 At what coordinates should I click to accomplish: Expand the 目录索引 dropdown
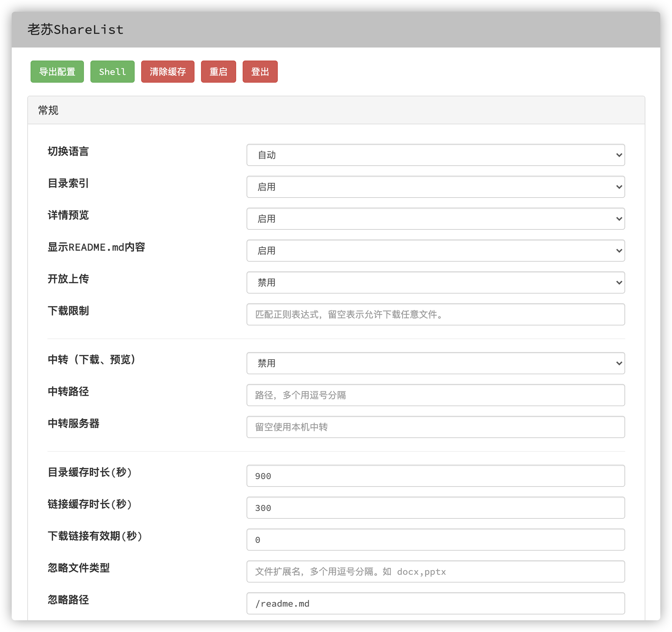click(436, 187)
